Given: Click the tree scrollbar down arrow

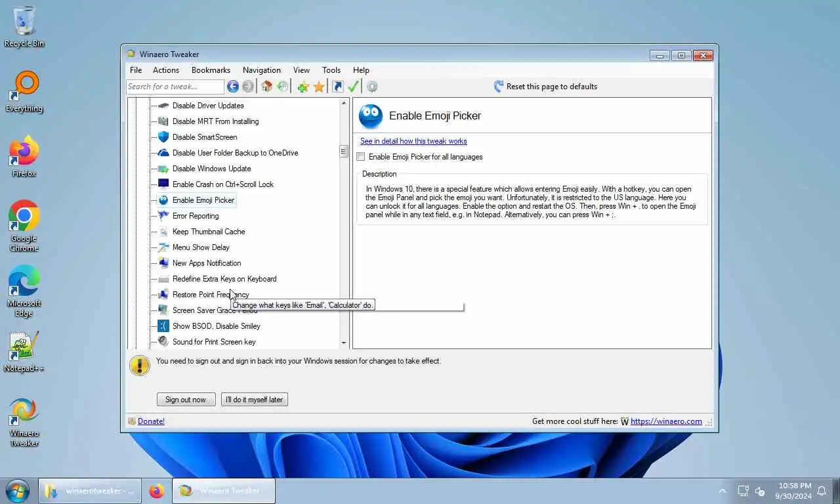Looking at the screenshot, I should 343,343.
